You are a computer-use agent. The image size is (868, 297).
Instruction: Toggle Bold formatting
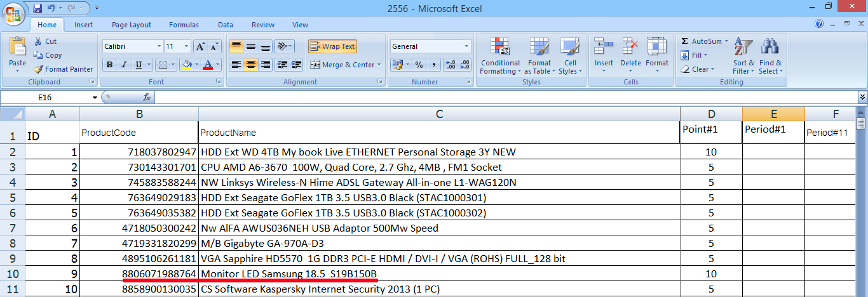point(109,65)
